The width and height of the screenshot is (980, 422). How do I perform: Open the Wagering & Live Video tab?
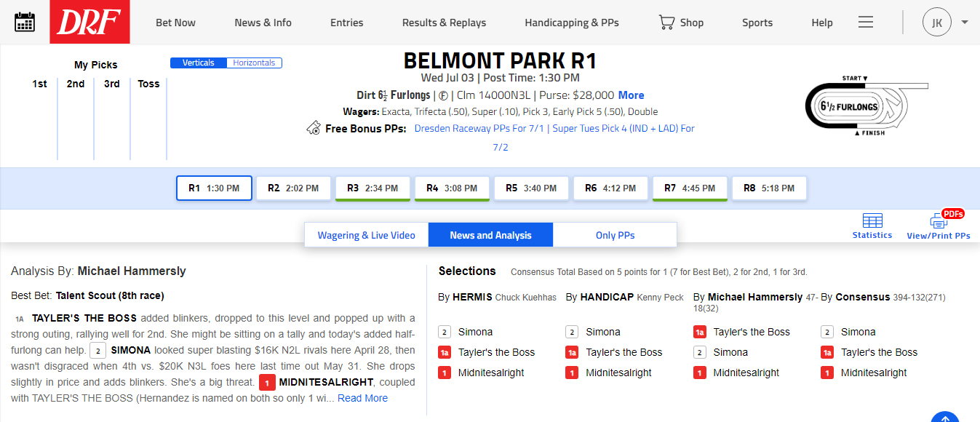pyautogui.click(x=367, y=235)
